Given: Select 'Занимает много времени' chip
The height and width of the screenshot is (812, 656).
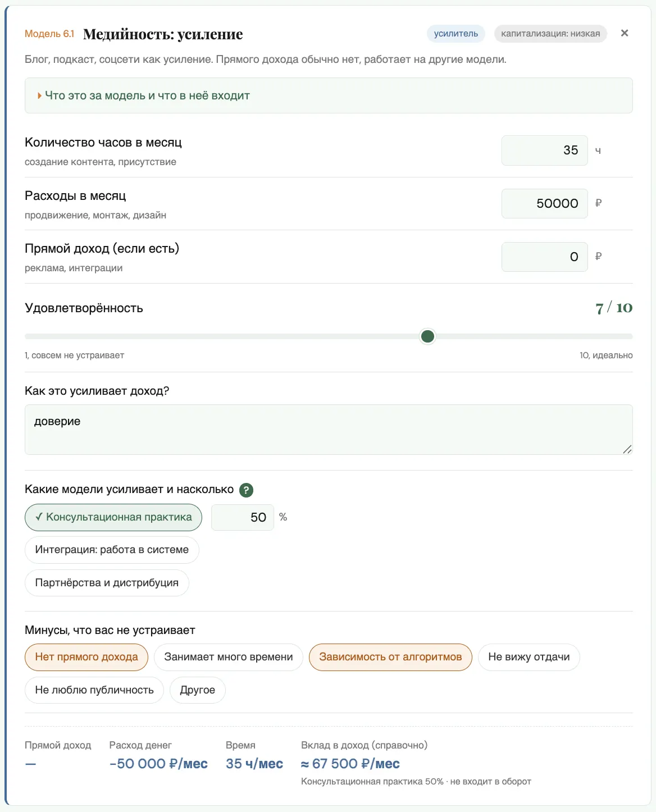Looking at the screenshot, I should [229, 657].
